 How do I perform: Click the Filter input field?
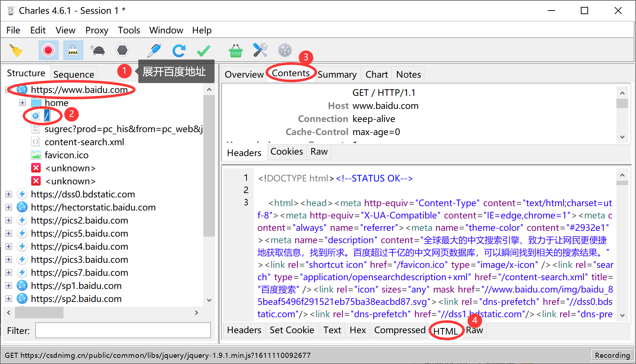[x=123, y=331]
